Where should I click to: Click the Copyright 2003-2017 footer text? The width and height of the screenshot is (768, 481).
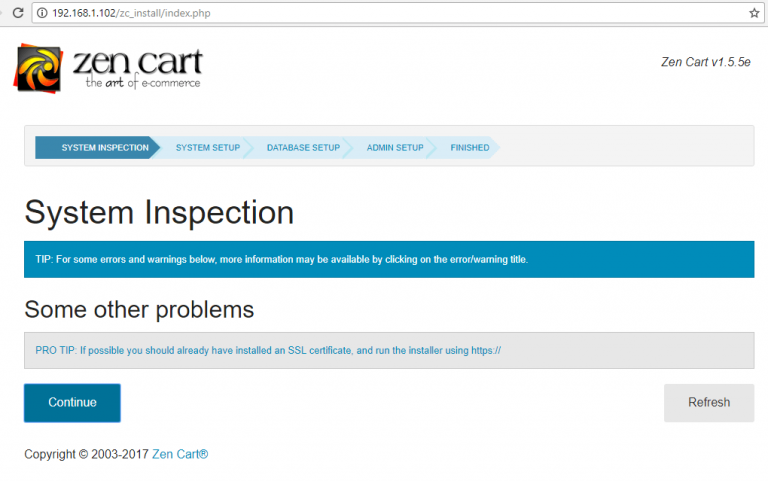point(86,454)
